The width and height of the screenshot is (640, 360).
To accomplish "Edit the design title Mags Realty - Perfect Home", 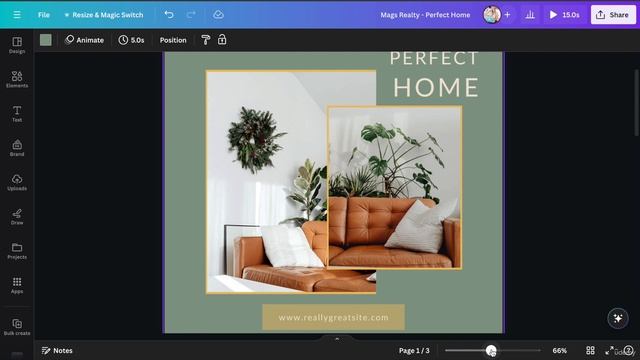I will tap(425, 15).
